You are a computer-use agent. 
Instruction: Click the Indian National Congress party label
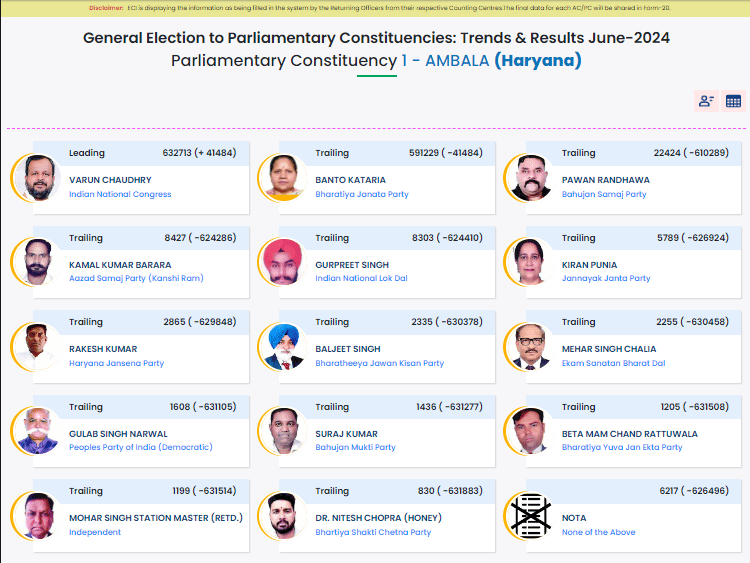(120, 194)
